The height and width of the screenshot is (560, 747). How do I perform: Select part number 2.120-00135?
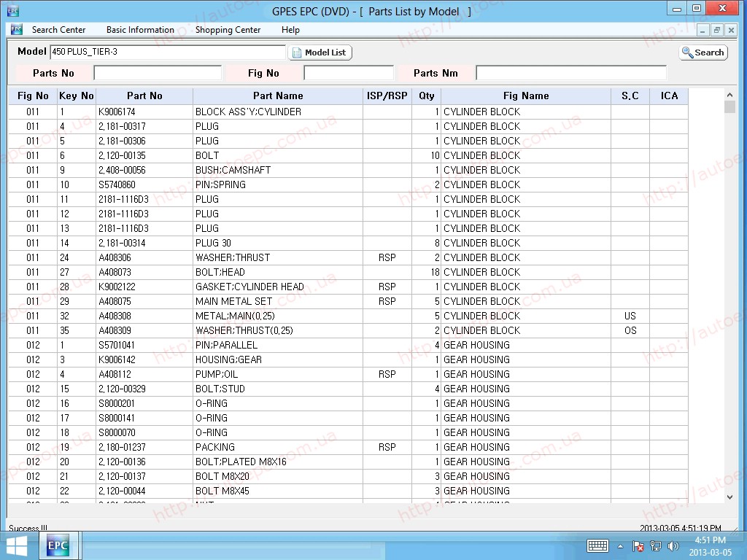tap(122, 156)
